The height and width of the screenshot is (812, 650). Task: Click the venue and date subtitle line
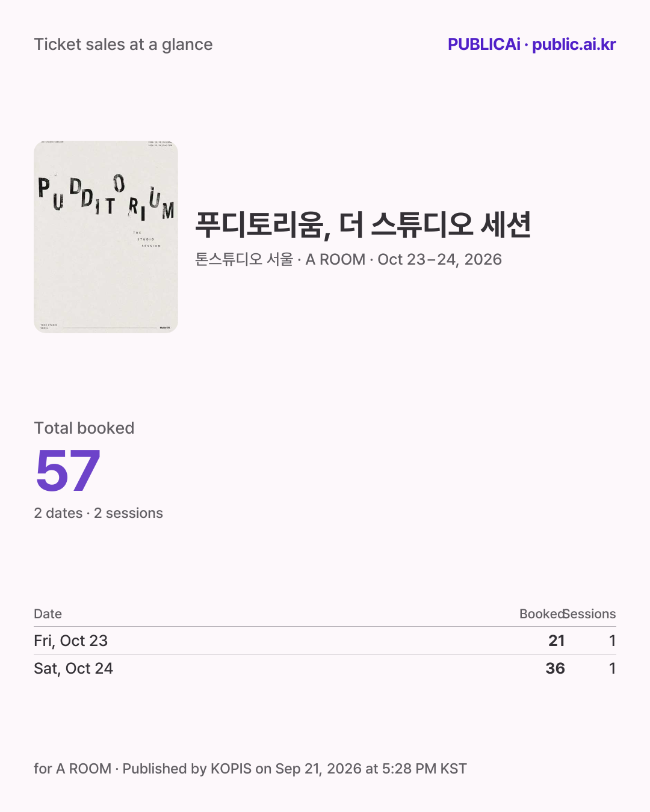tap(348, 259)
